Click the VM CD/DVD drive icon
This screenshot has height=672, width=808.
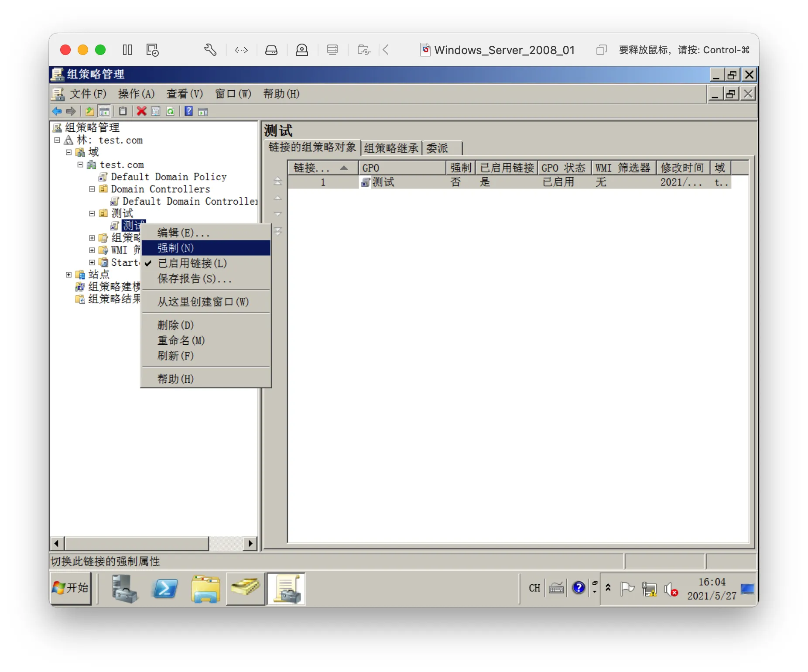302,50
